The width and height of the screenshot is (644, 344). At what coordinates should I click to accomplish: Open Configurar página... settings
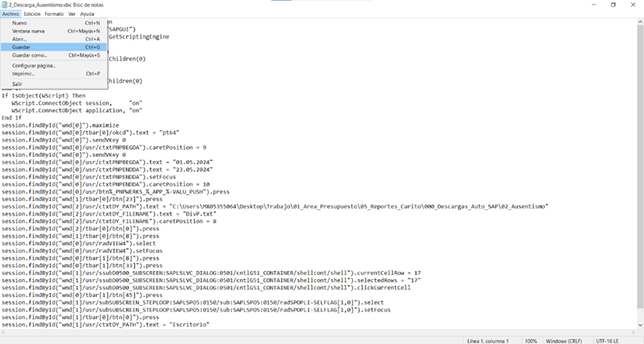[x=34, y=66]
